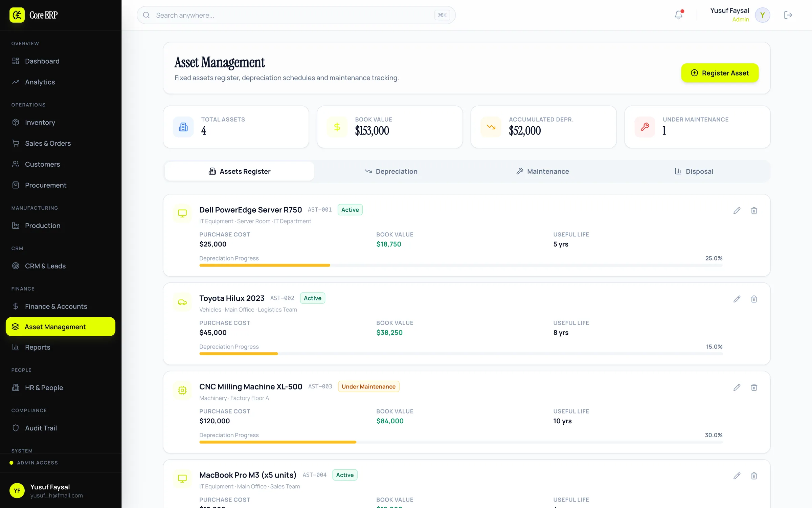Open CRM & Leads
Screen dimensions: 812x508
(61, 266)
